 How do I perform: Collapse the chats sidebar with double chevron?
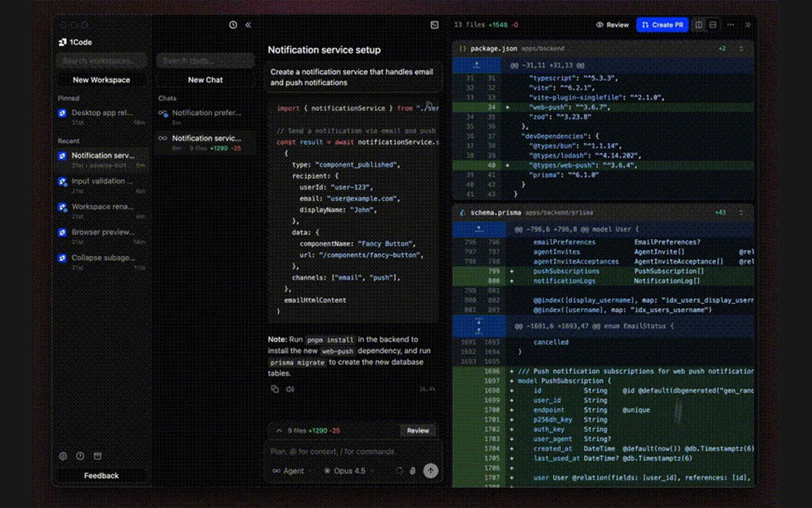point(248,25)
